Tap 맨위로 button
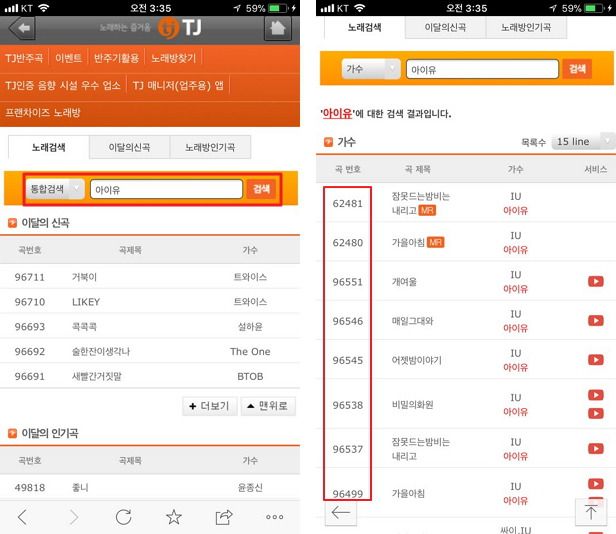616x534 pixels. (268, 406)
